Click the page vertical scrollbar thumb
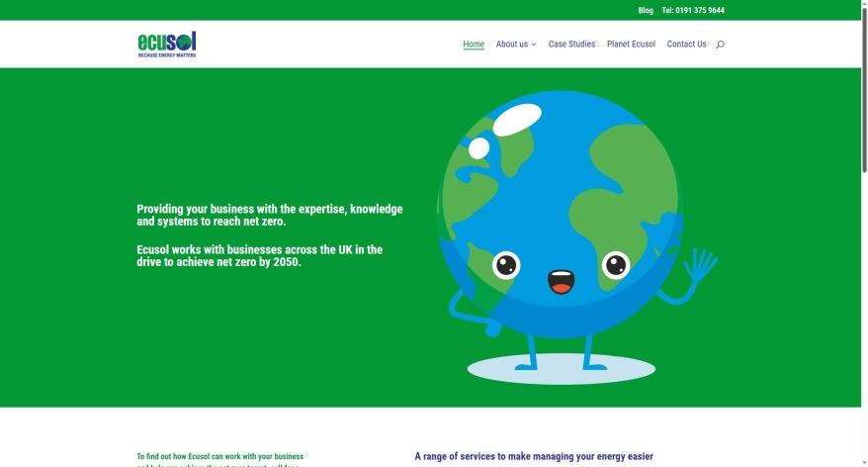 865,89
